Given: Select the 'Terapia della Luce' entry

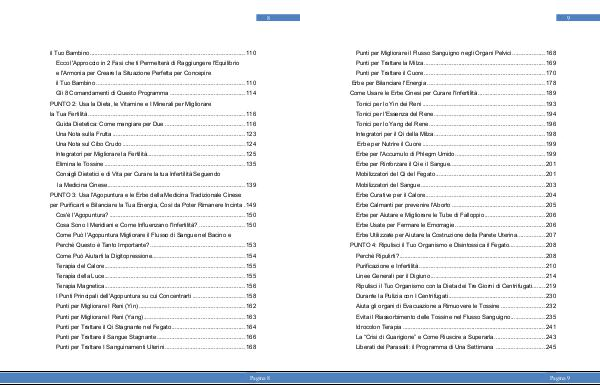Looking at the screenshot, I should point(156,276).
